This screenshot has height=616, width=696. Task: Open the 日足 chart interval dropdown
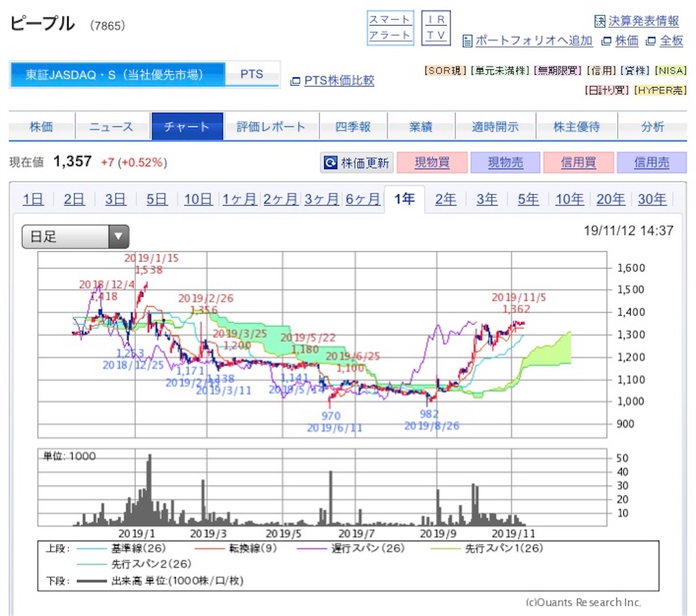pos(75,236)
